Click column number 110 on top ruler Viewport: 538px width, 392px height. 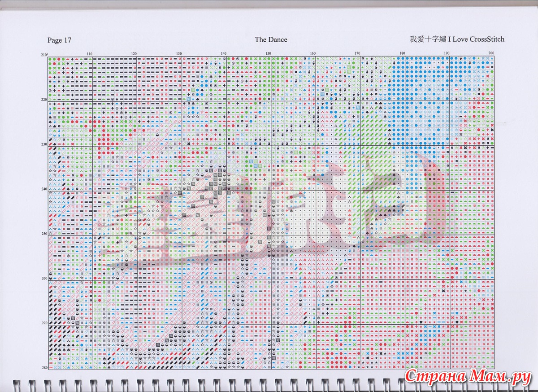click(90, 54)
